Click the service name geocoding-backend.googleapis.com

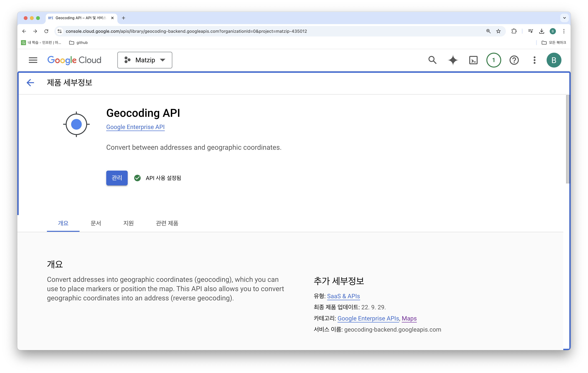click(393, 329)
